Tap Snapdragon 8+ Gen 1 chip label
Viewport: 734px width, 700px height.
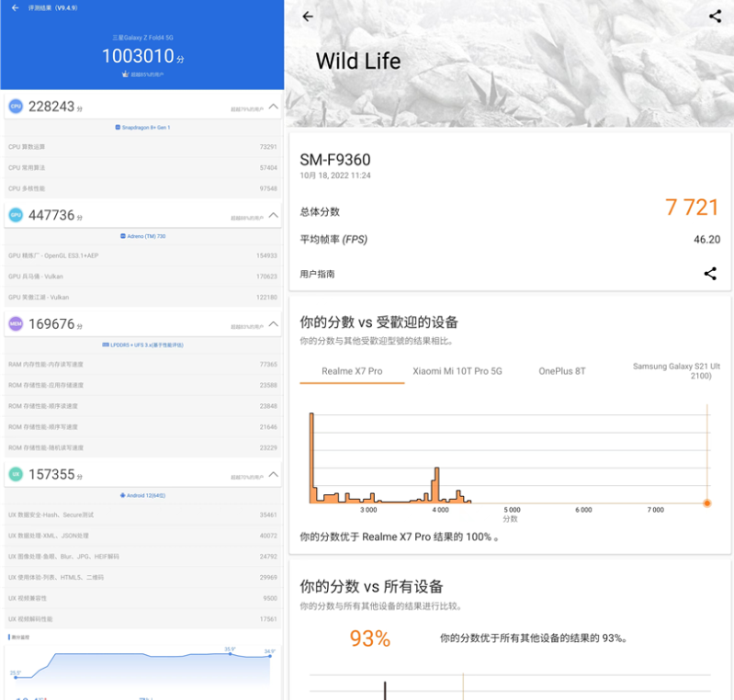pos(142,128)
